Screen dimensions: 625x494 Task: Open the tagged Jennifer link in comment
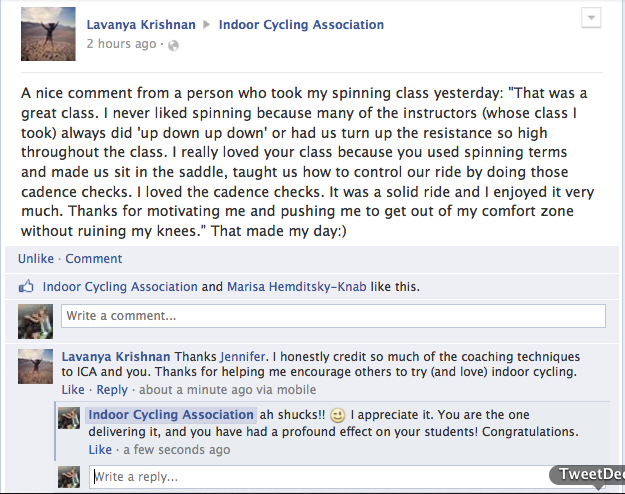(x=242, y=356)
